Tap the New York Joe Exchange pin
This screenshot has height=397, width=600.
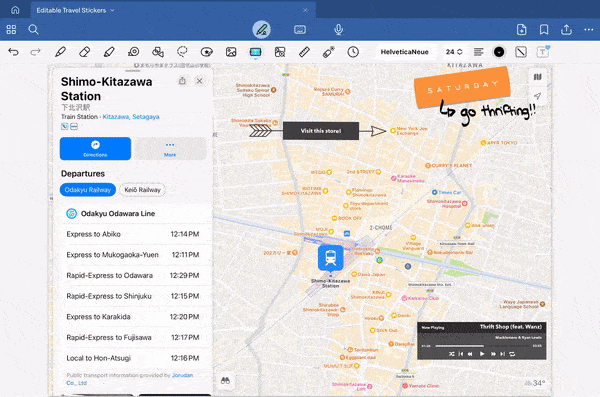pos(393,131)
